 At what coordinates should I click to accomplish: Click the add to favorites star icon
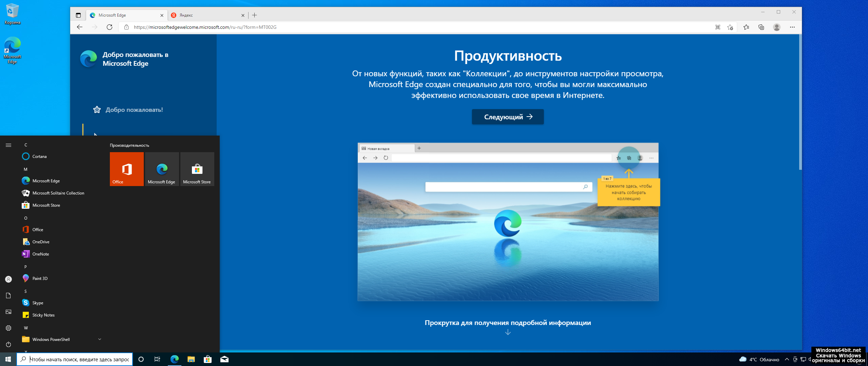coord(730,27)
